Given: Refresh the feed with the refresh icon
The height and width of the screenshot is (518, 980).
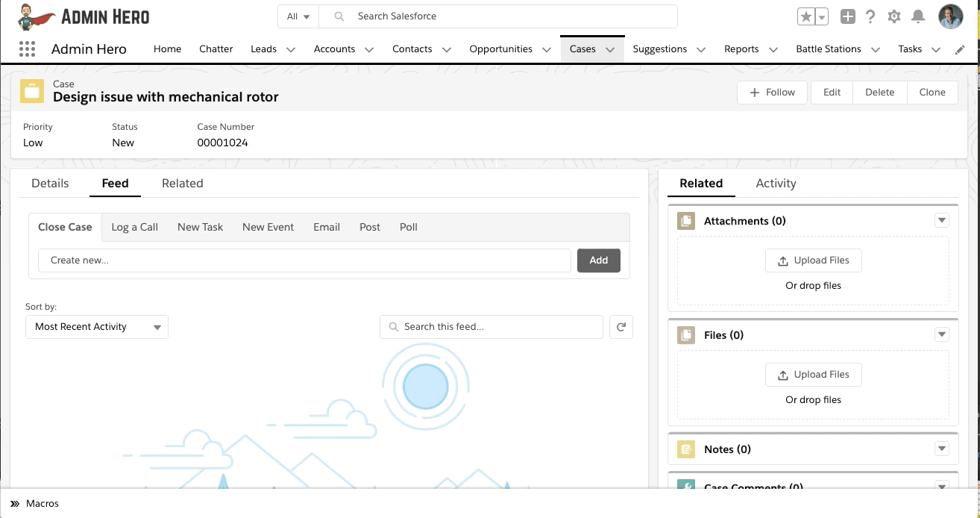Looking at the screenshot, I should [621, 327].
